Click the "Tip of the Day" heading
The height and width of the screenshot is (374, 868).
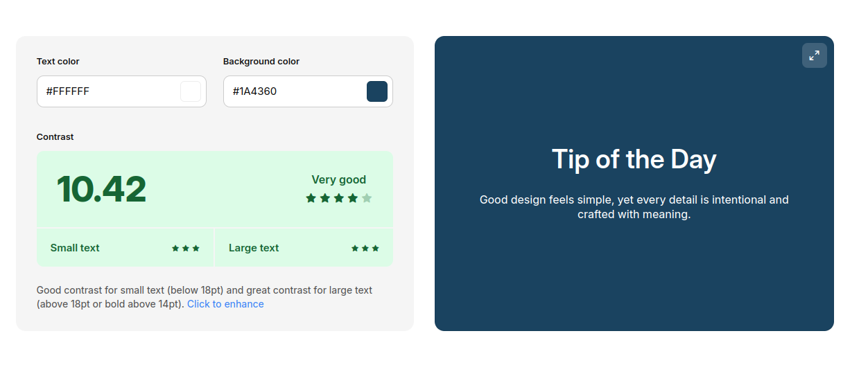634,159
